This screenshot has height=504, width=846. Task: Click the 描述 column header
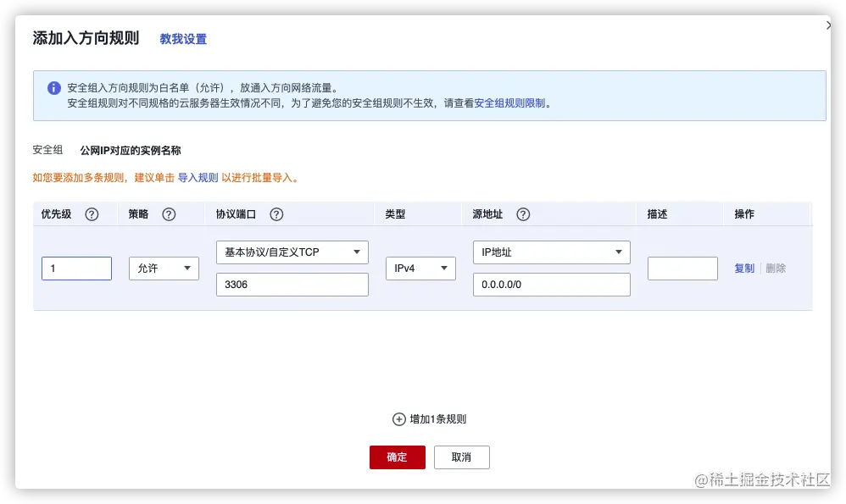click(x=657, y=214)
